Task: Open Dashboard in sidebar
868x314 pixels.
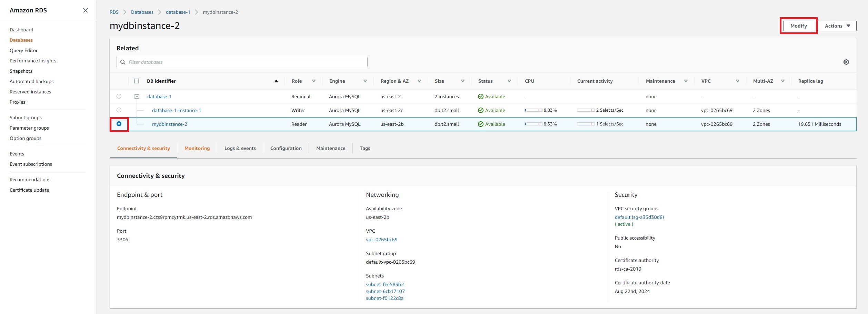Action: click(x=21, y=30)
